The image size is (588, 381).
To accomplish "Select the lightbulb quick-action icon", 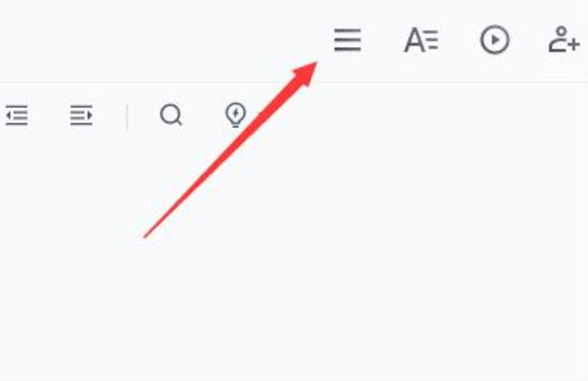I will (x=235, y=115).
